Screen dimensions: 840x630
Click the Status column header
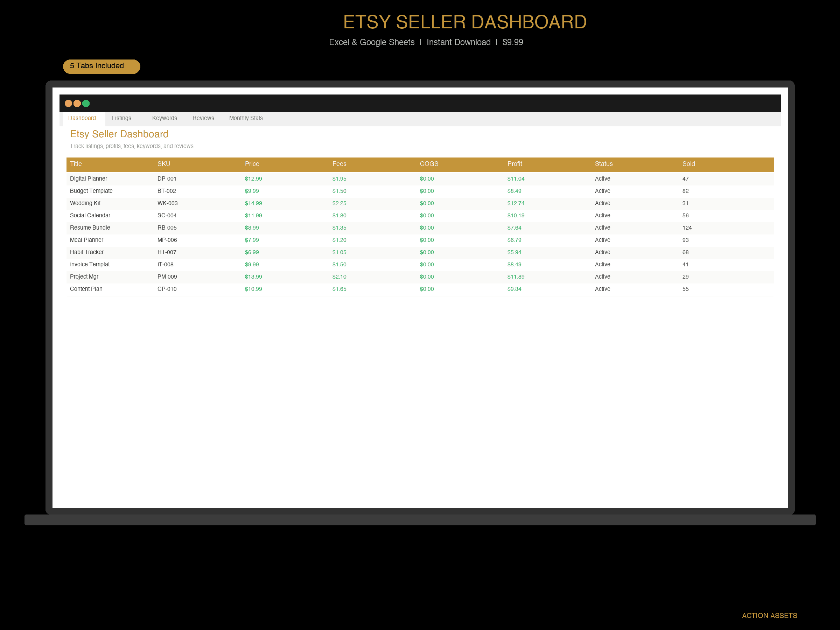coord(603,164)
